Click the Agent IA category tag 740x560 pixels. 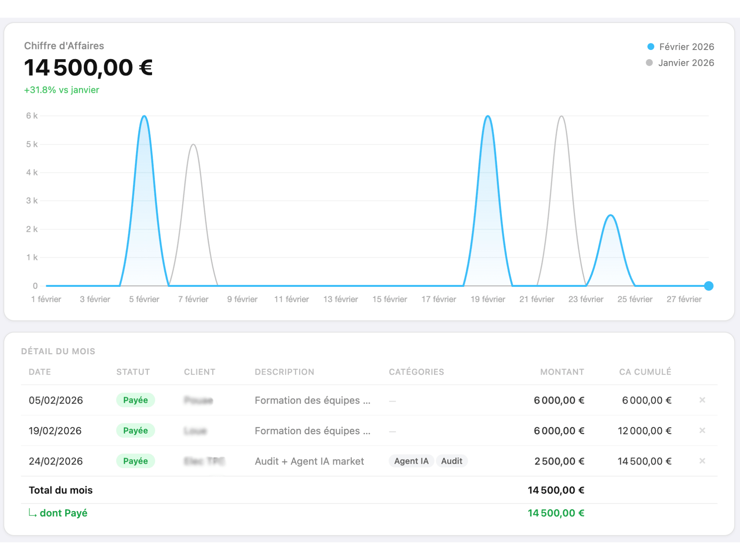pyautogui.click(x=411, y=461)
